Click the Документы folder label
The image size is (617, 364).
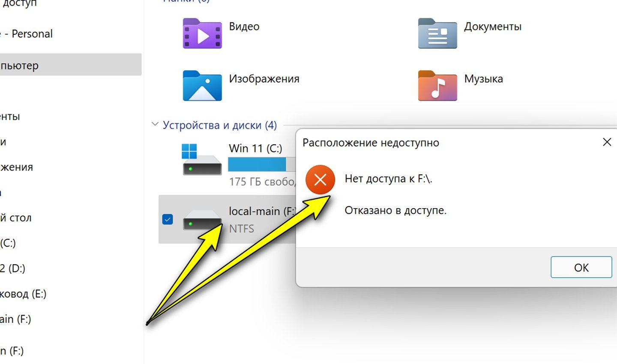[493, 27]
